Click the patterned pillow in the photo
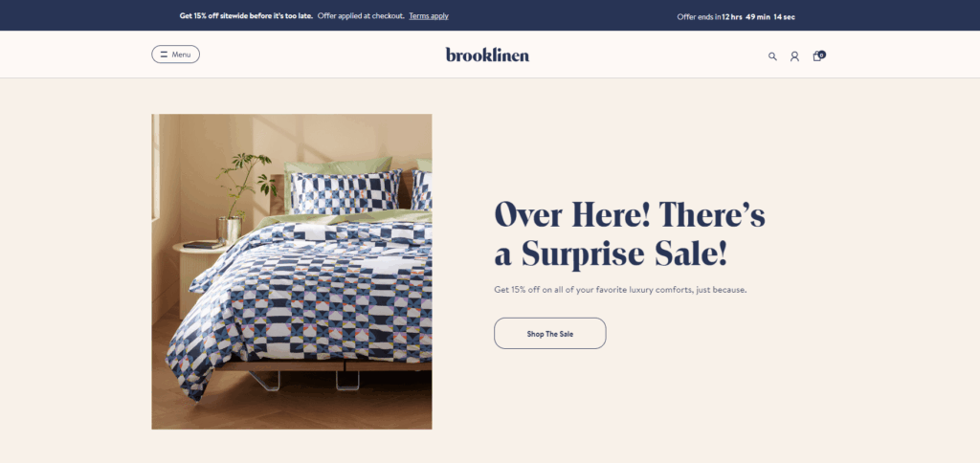980x463 pixels. tap(345, 191)
